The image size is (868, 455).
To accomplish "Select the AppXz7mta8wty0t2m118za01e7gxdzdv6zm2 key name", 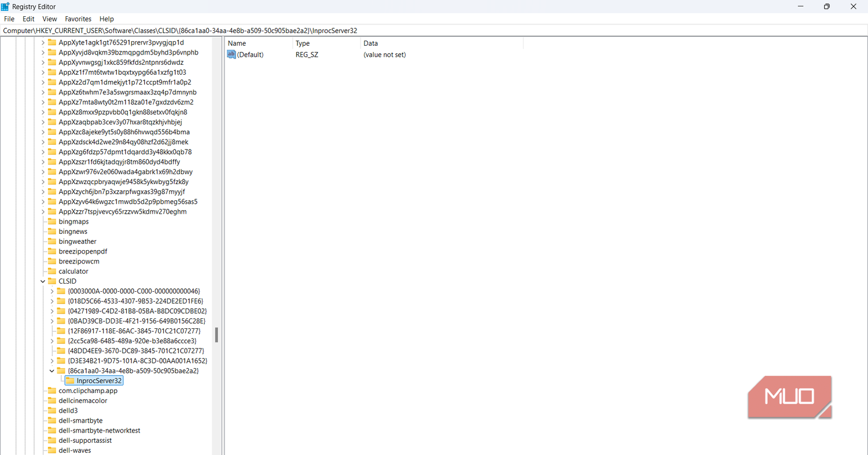I will [126, 102].
